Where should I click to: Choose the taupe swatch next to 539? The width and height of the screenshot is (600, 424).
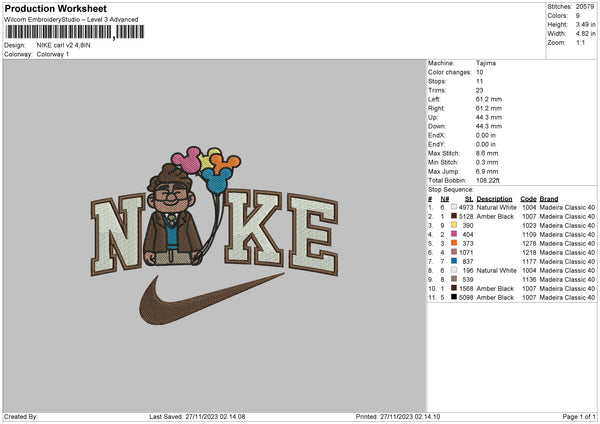[454, 279]
